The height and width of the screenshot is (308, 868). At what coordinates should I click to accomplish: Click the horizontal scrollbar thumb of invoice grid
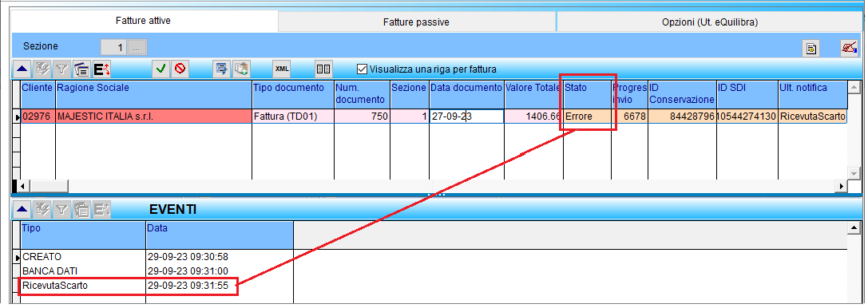tap(48, 186)
